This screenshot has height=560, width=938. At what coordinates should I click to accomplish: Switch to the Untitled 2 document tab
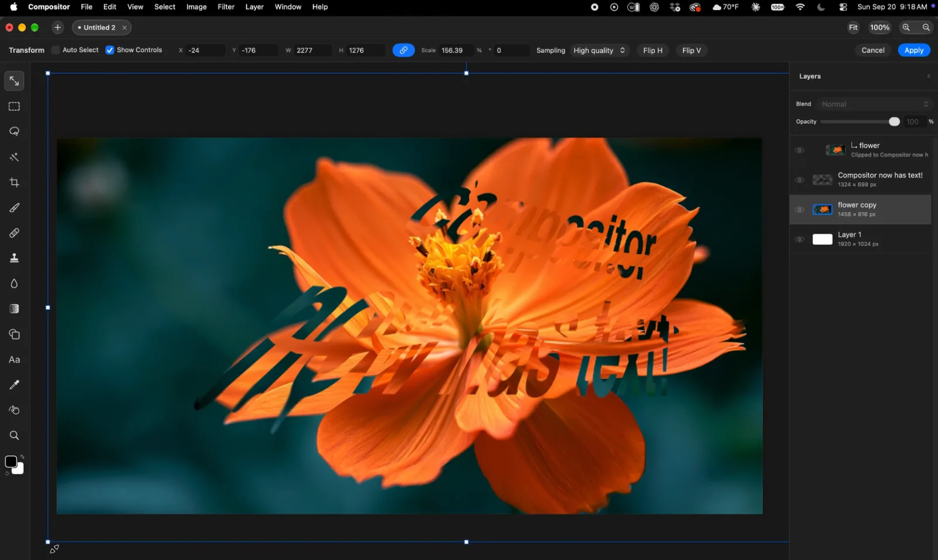pos(100,28)
